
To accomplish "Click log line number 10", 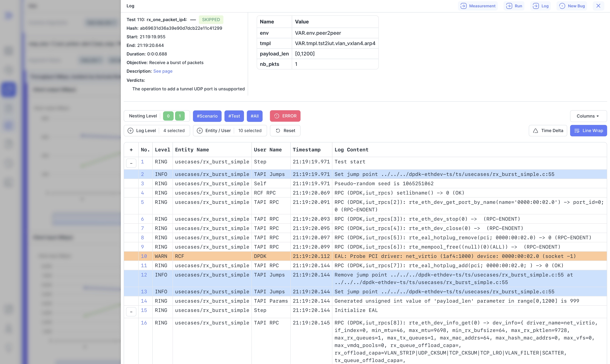I will click(x=144, y=256).
